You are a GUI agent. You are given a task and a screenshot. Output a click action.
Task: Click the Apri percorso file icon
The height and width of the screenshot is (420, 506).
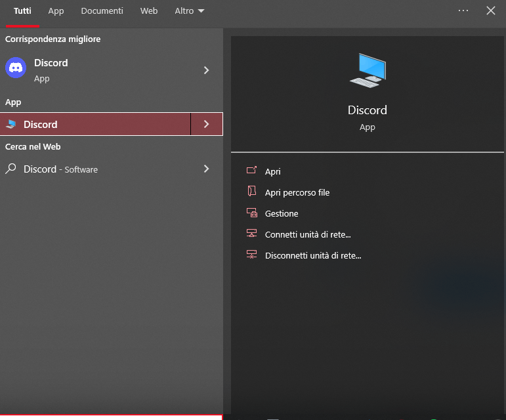click(252, 191)
